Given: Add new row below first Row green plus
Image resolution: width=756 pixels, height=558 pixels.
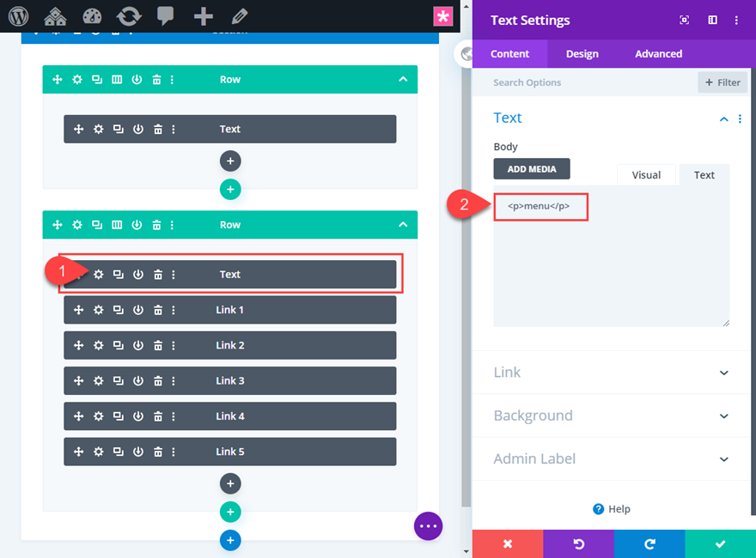Looking at the screenshot, I should click(x=230, y=190).
